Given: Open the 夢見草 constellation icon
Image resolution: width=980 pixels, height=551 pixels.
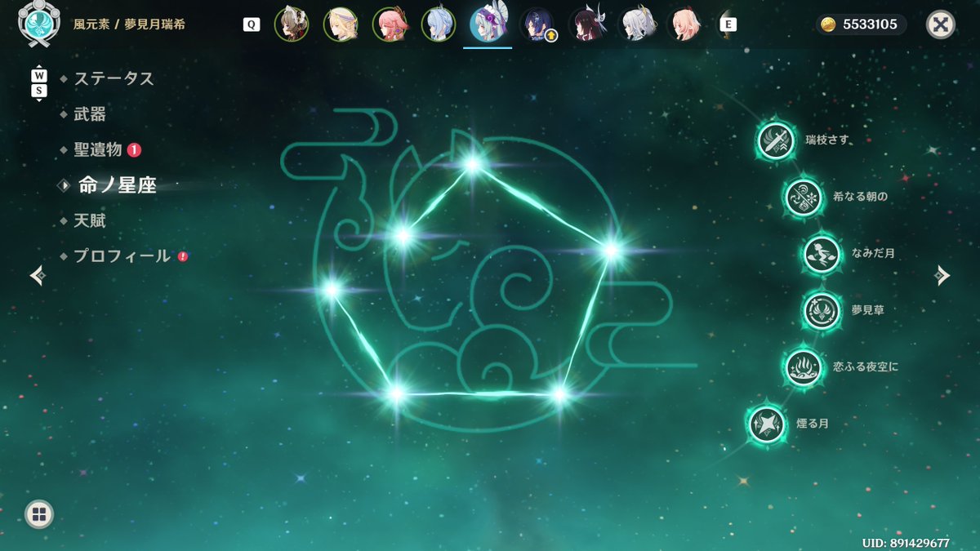Looking at the screenshot, I should point(822,311).
